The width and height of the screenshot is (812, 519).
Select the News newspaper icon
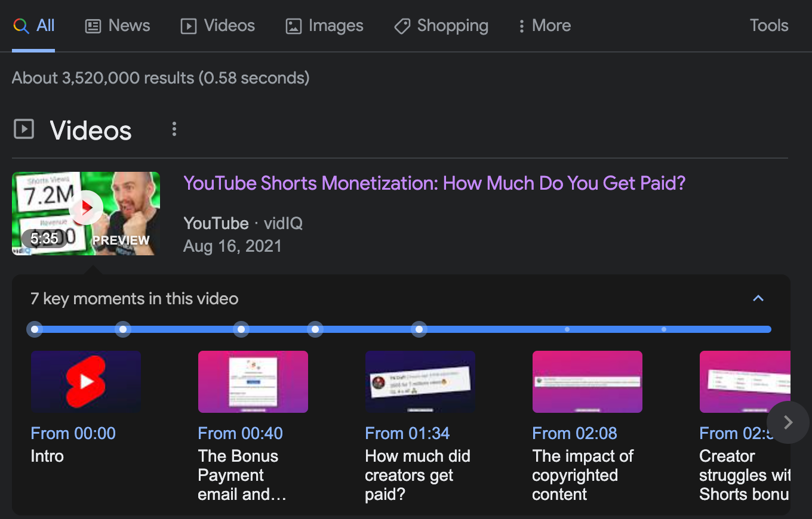coord(93,26)
